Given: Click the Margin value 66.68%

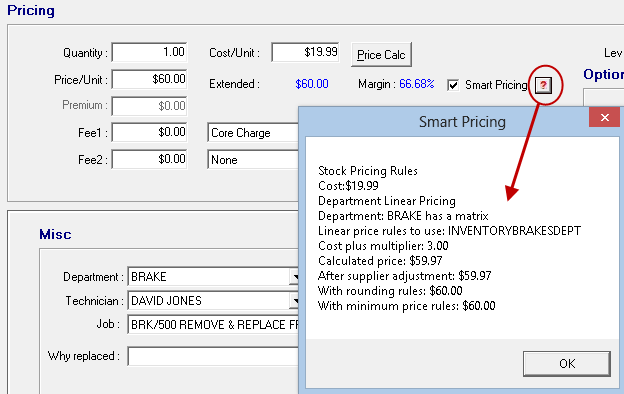Looking at the screenshot, I should pyautogui.click(x=417, y=84).
